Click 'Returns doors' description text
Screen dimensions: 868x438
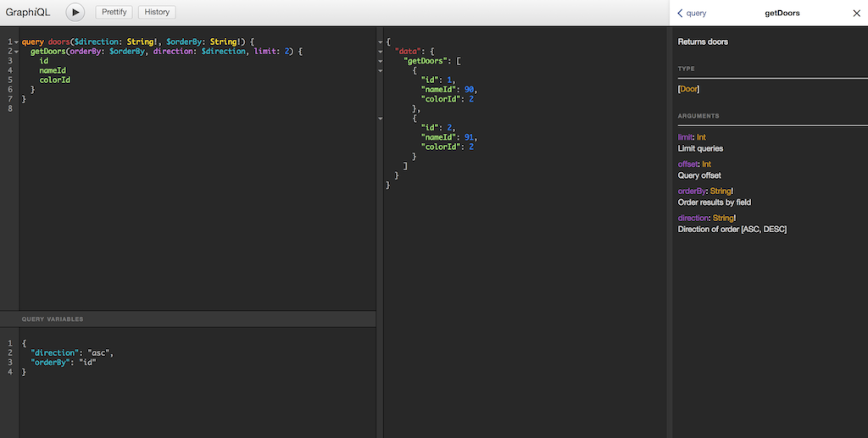pyautogui.click(x=703, y=42)
